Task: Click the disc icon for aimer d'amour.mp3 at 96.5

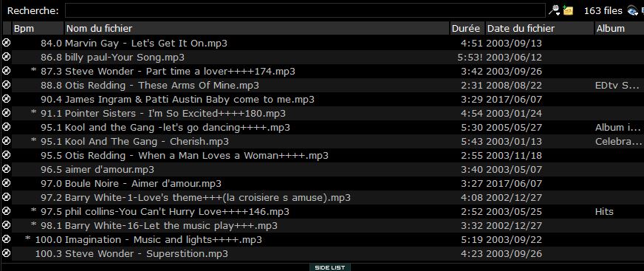Action: [x=6, y=169]
